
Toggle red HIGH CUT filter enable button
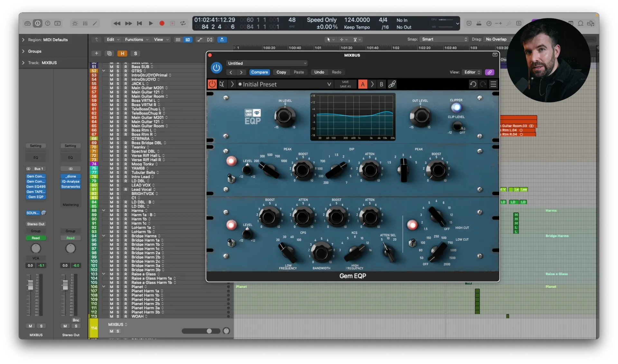(x=412, y=225)
